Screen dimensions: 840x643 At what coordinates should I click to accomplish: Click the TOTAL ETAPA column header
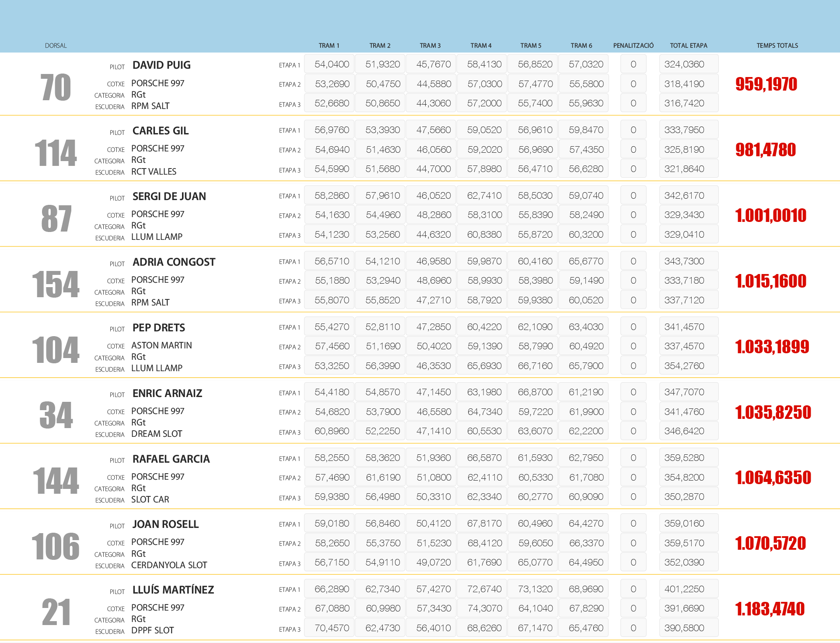pos(688,46)
